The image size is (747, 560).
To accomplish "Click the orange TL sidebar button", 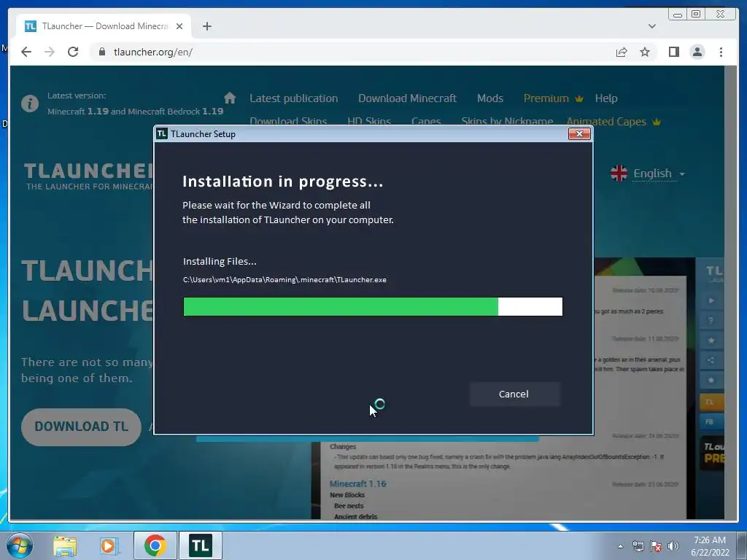I will tap(711, 402).
